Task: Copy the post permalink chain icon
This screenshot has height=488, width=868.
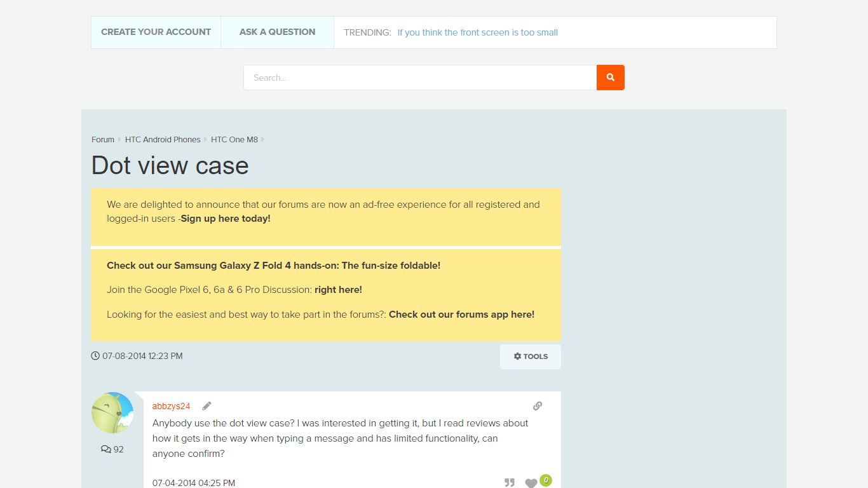Action: pos(538,406)
